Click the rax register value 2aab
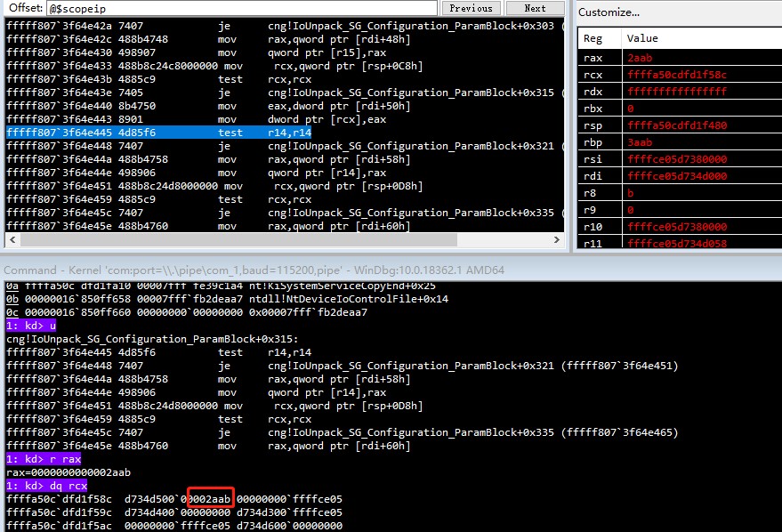This screenshot has height=532, width=782. click(x=640, y=58)
